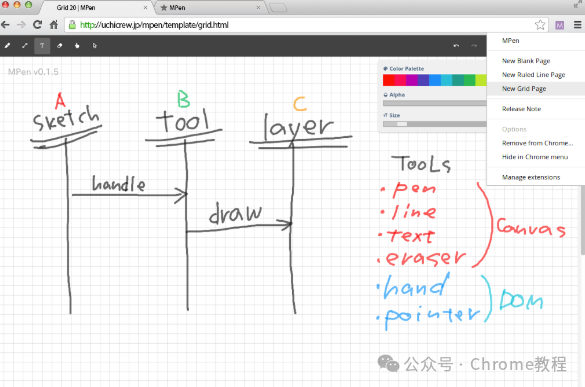Select the Line tool in MPen toolbar
The image size is (585, 387).
pyautogui.click(x=25, y=46)
